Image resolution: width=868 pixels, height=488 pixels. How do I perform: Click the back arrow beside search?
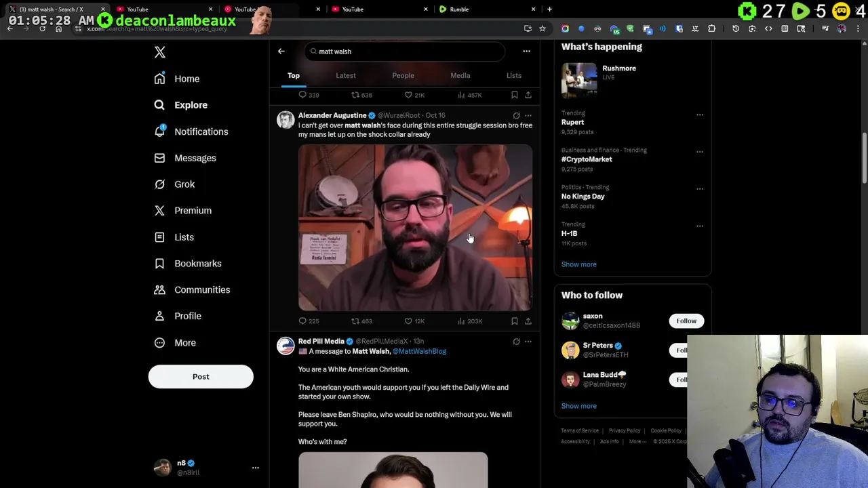[x=281, y=52]
